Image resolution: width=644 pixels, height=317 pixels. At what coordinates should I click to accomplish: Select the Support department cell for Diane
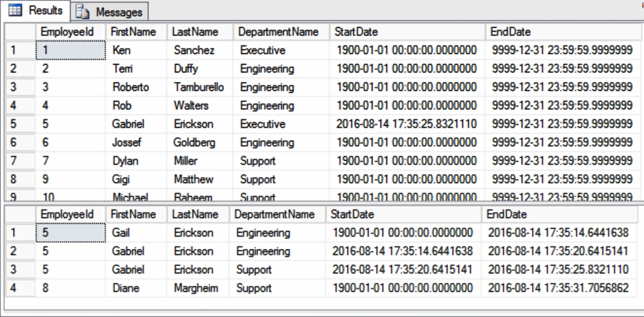(x=277, y=288)
